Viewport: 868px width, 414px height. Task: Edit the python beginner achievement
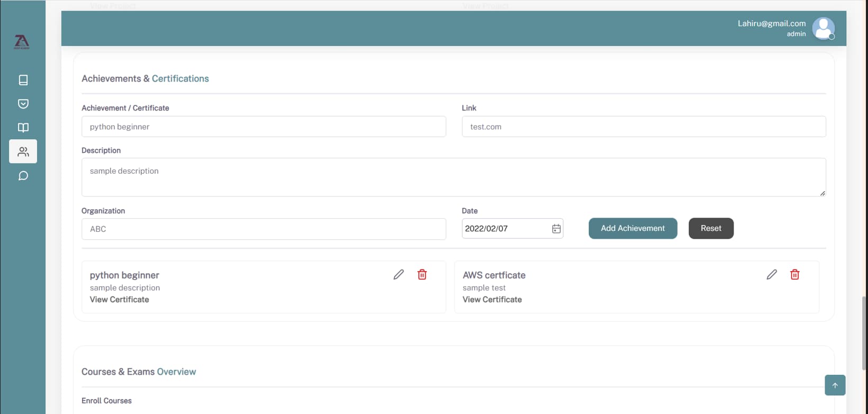(399, 274)
